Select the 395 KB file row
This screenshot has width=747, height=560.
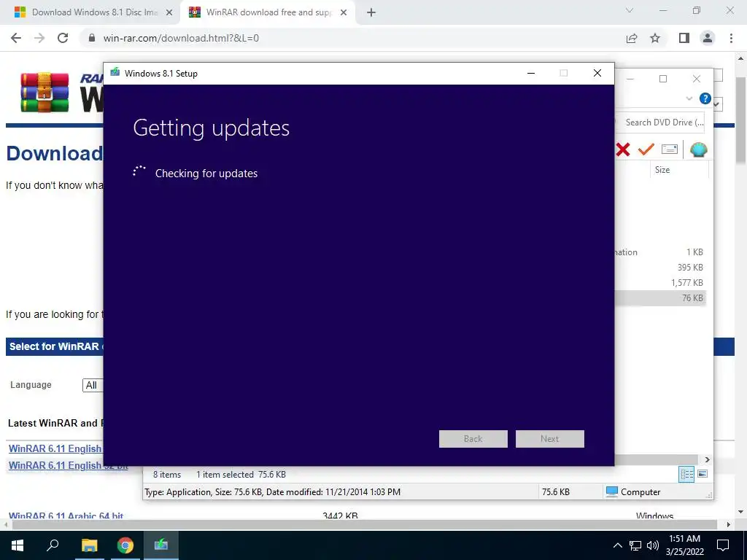point(660,267)
